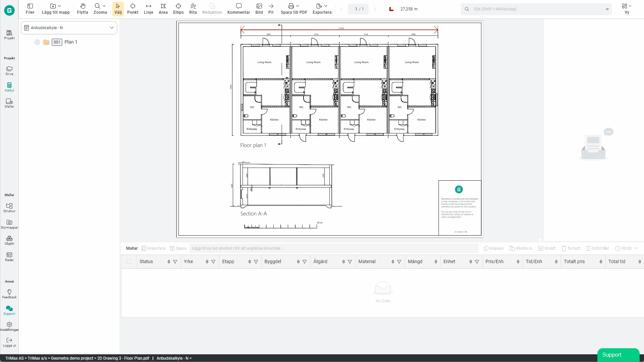Open the Zooma dropdown arrow
Screen dimensions: 644x362
(x=104, y=6)
